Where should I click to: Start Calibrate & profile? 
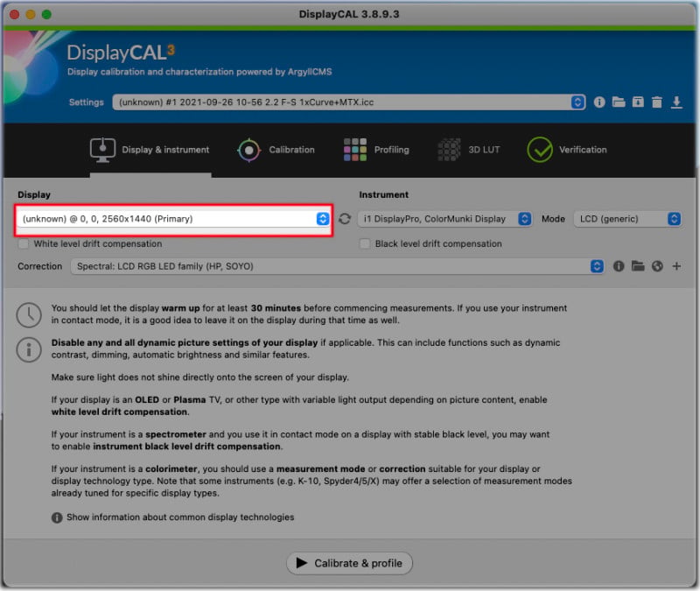pyautogui.click(x=349, y=563)
